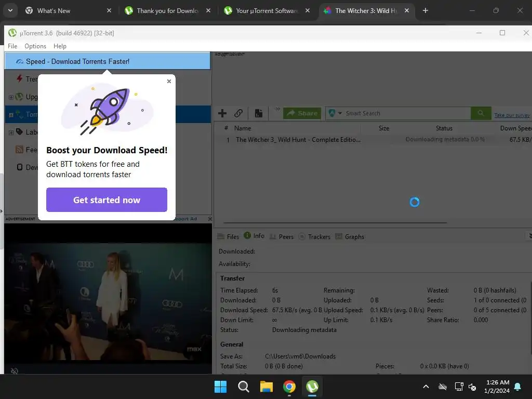
Task: Sort torrents by the Status column
Action: click(444, 128)
